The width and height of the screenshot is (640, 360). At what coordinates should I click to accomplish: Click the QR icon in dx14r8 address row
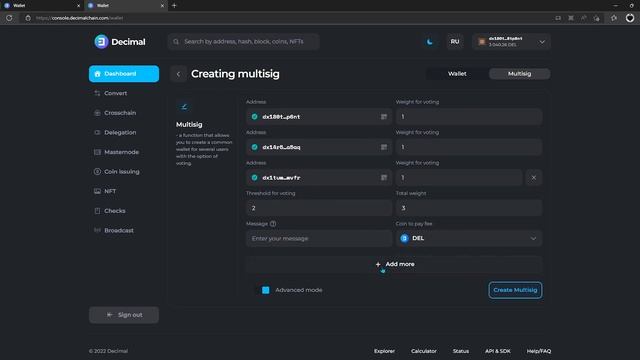384,147
